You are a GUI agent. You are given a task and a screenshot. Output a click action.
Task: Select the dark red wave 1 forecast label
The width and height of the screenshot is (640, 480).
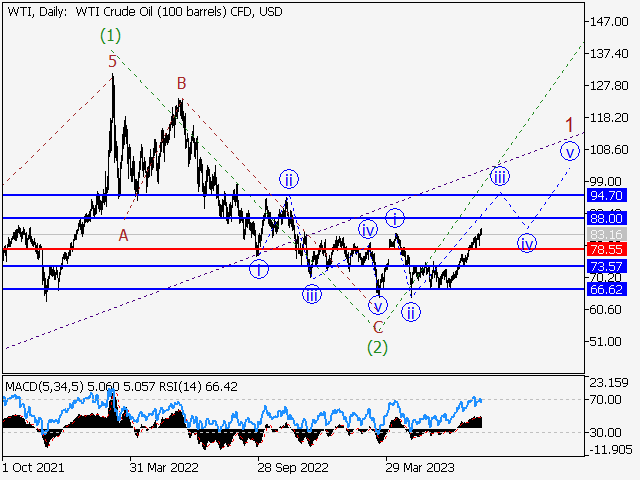569,124
